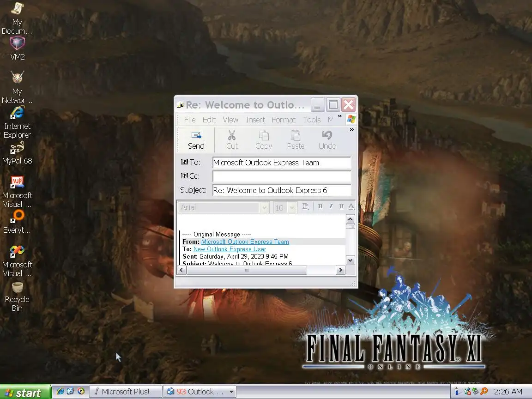Click the Paste toolbar icon
The width and height of the screenshot is (532, 399).
pyautogui.click(x=296, y=140)
